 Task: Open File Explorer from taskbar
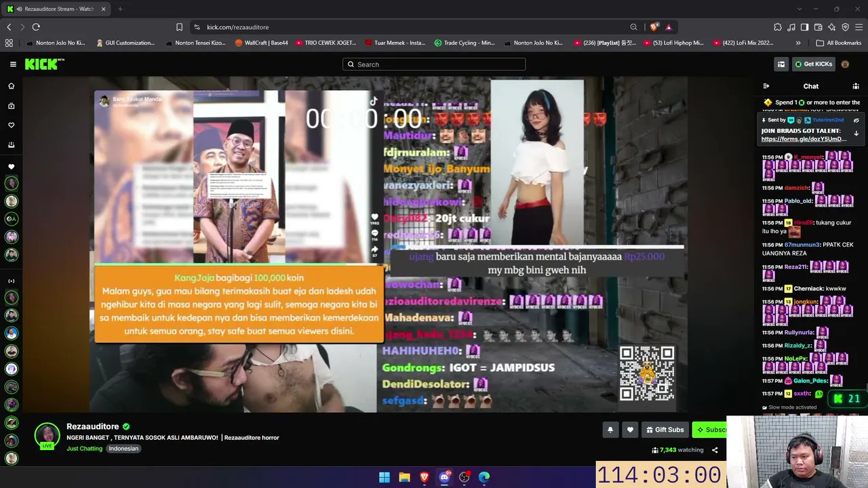404,477
